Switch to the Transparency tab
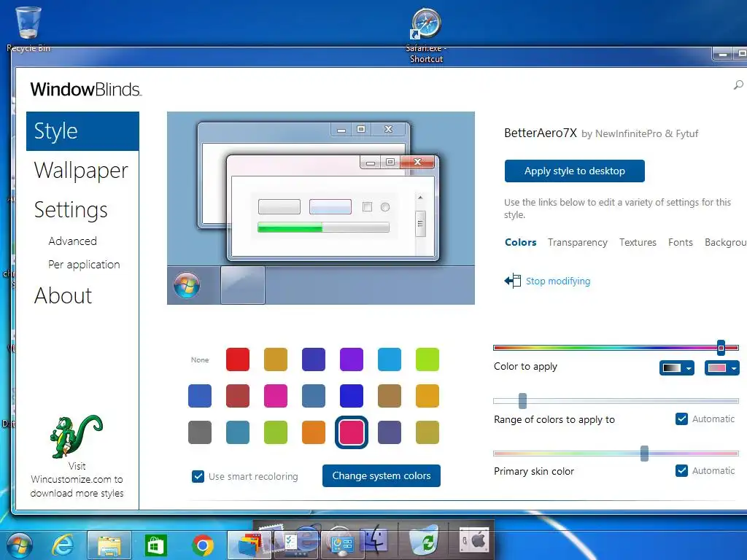The image size is (747, 560). point(578,242)
